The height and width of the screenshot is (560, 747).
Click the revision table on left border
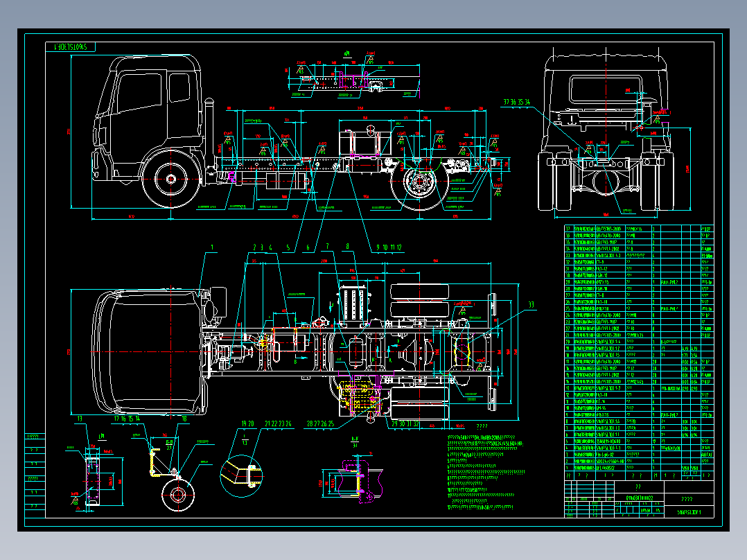pos(35,475)
